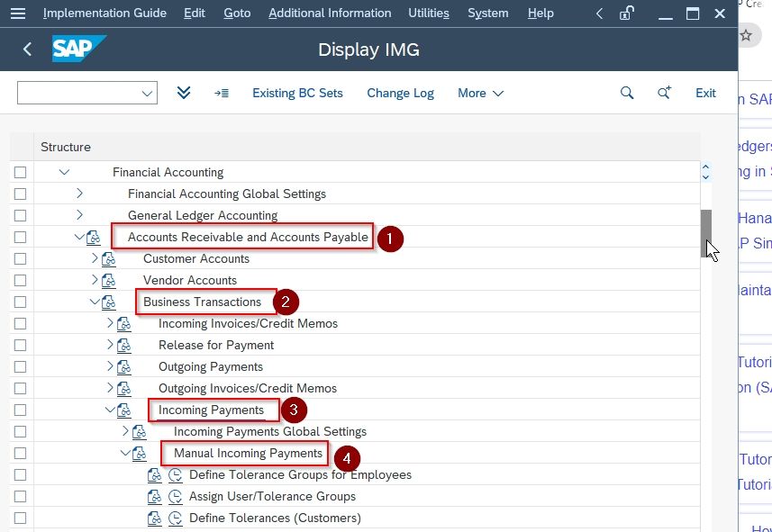The height and width of the screenshot is (532, 772).
Task: Click the scroll-up arrow above the tree scrollbar
Action: click(706, 167)
